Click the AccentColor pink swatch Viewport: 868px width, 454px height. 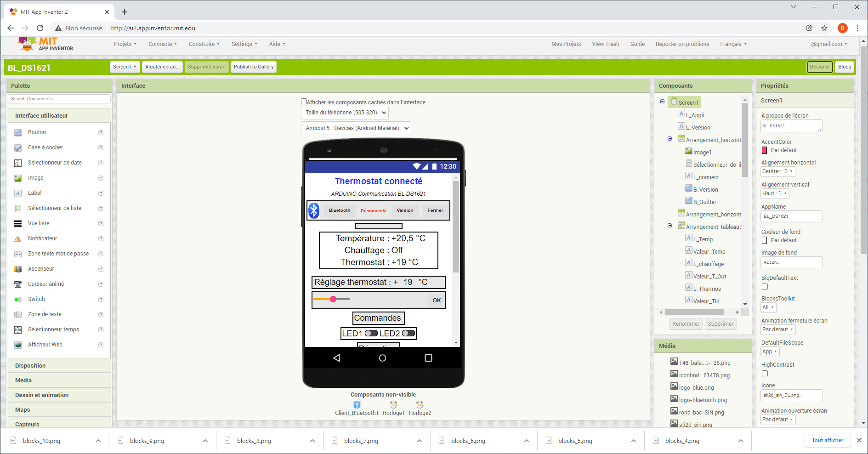(x=765, y=150)
